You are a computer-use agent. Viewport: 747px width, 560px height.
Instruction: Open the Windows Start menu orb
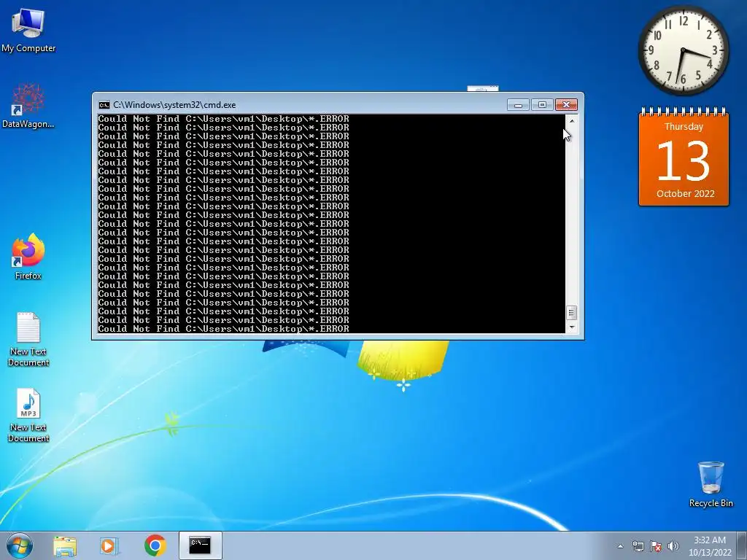(20, 545)
